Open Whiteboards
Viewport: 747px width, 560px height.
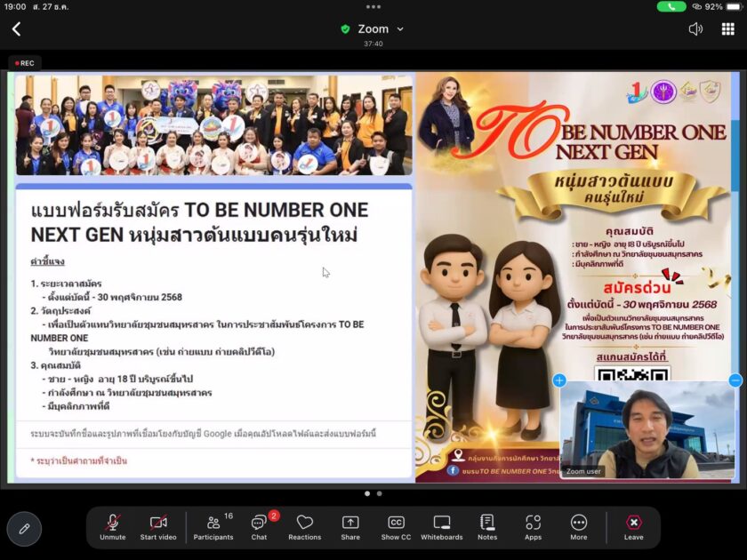(x=442, y=526)
